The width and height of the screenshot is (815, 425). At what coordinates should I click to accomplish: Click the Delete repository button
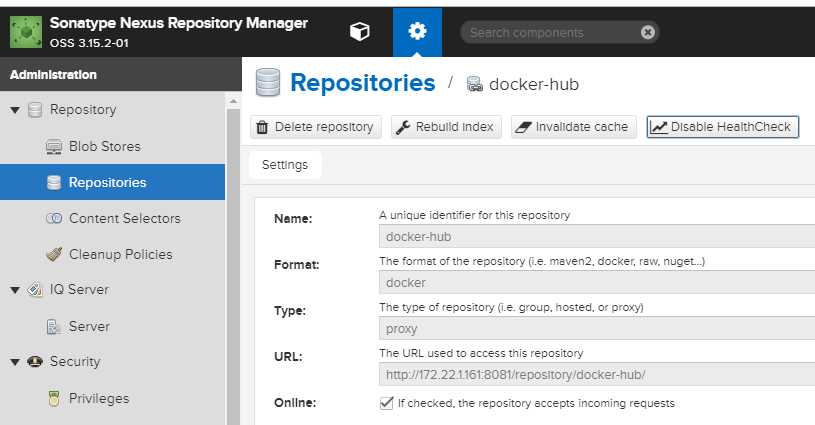tap(316, 127)
